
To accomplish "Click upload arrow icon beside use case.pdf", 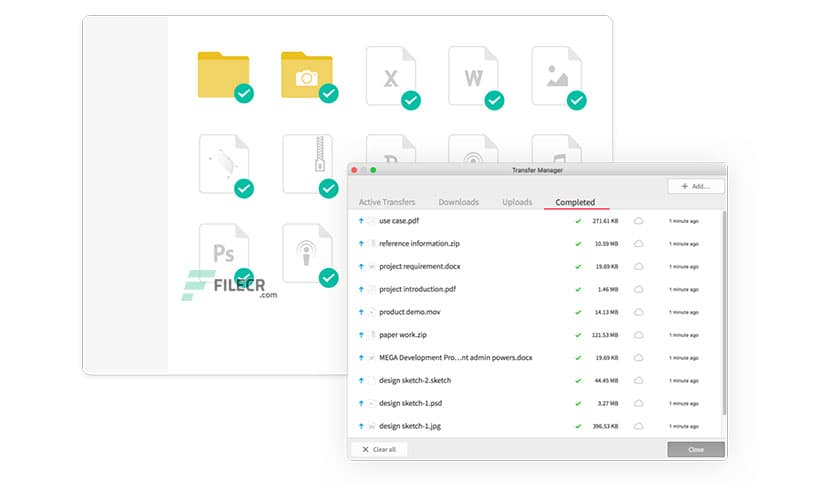I will pos(361,221).
